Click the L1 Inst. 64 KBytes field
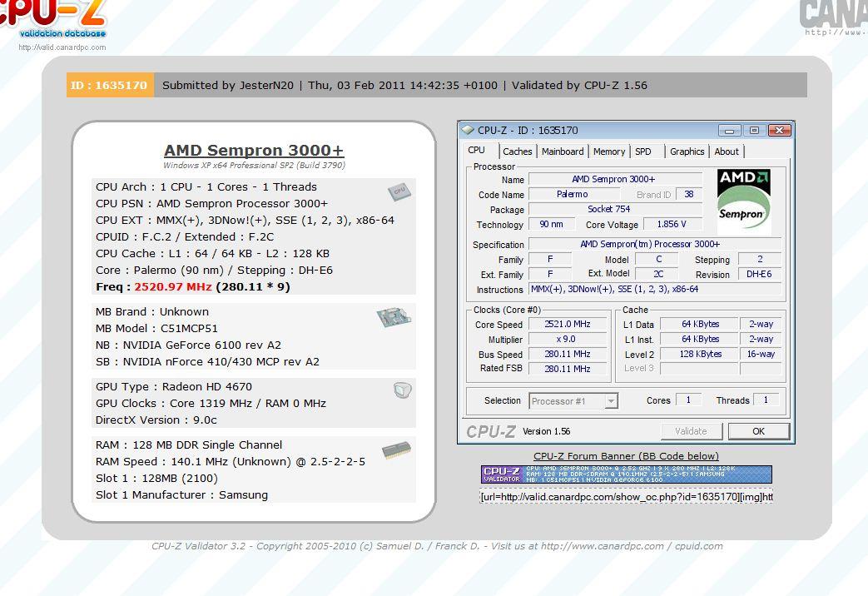 (x=700, y=339)
